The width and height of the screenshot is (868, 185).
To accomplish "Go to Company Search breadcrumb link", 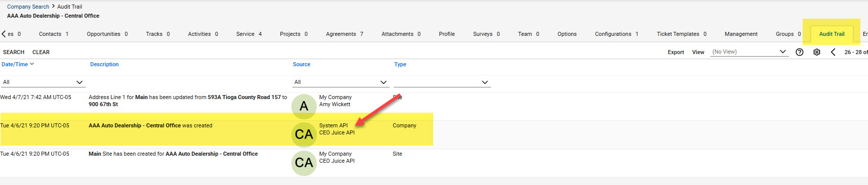I will (28, 7).
